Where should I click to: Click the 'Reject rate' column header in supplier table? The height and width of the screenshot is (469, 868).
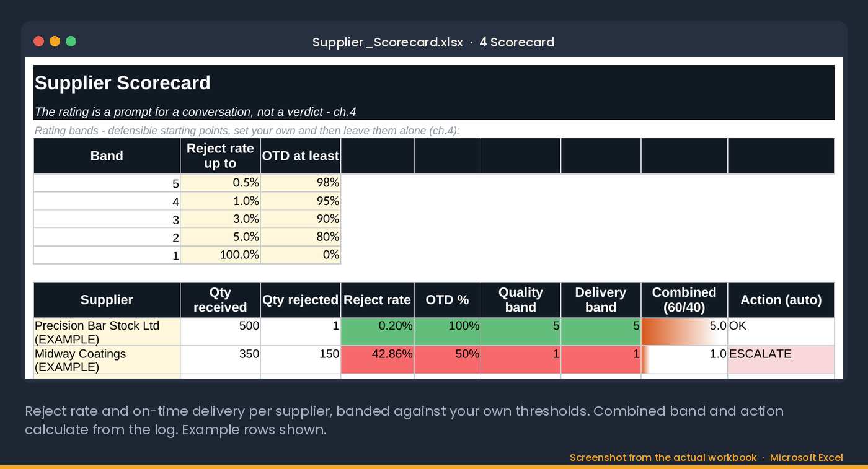[377, 300]
